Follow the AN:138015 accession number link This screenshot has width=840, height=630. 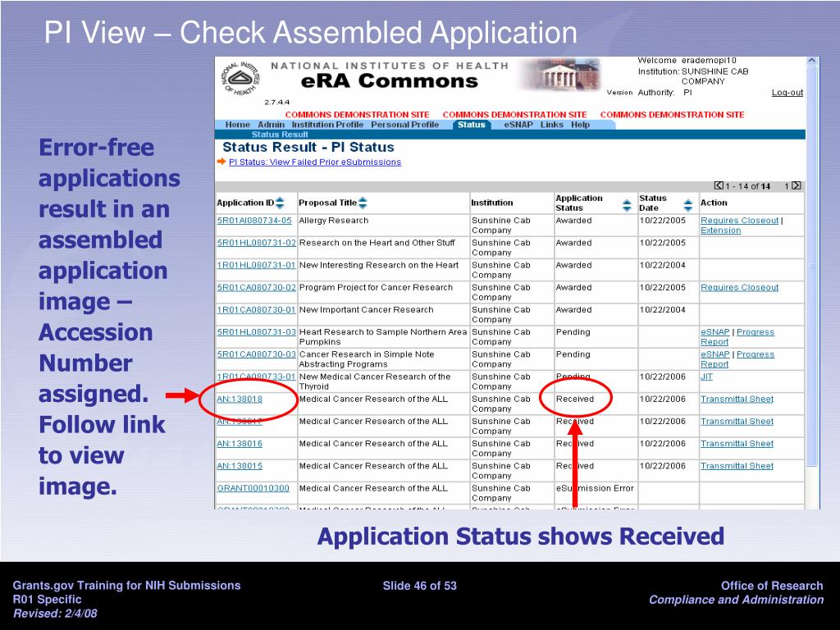(x=240, y=466)
